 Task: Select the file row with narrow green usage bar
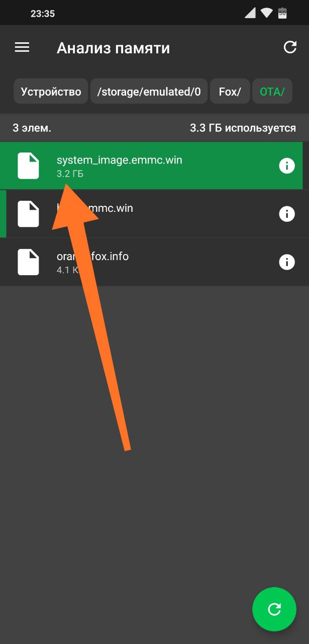[x=154, y=214]
